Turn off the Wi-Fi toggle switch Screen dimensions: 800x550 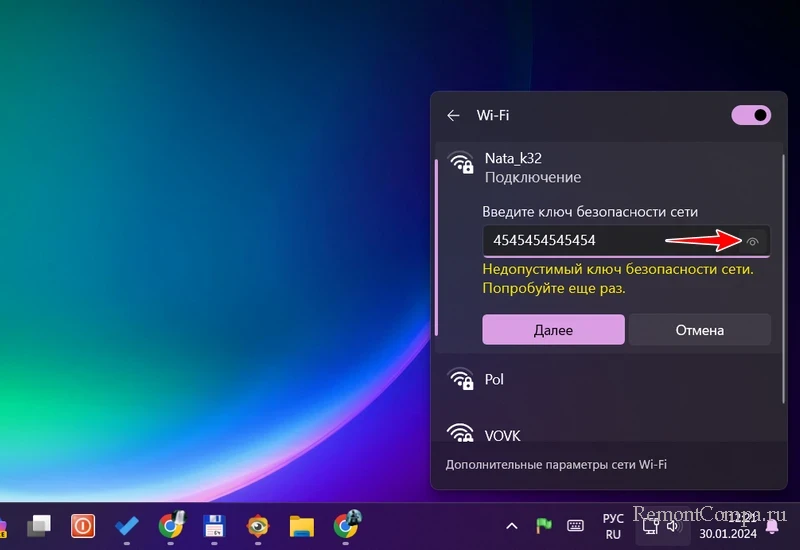pyautogui.click(x=752, y=115)
